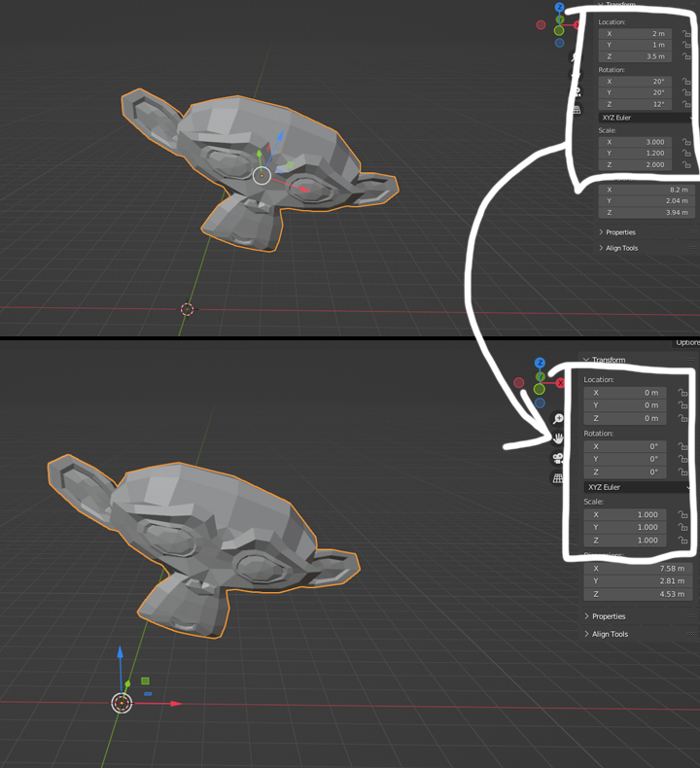Viewport: 700px width, 768px height.
Task: Click Dimensions Z field showing 4.53 m
Action: tap(638, 594)
